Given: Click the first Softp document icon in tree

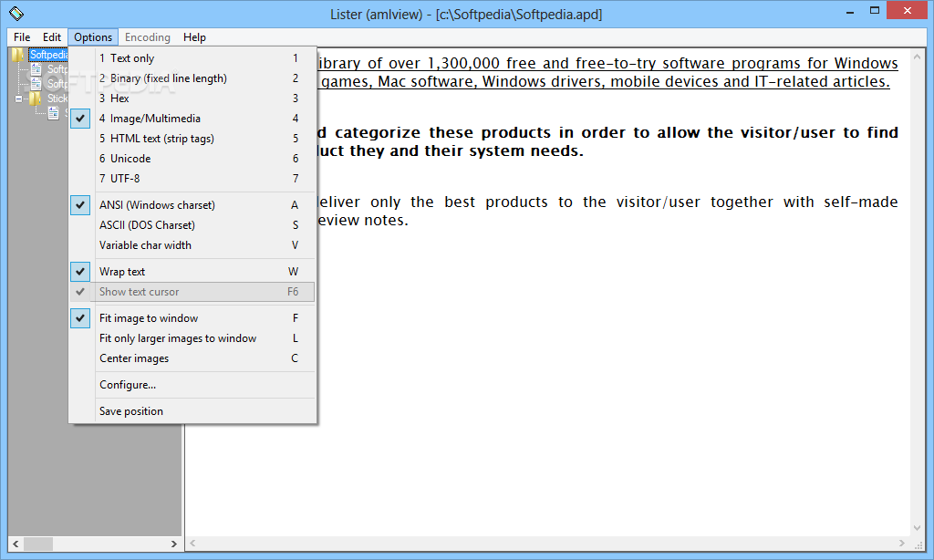Looking at the screenshot, I should pos(36,69).
